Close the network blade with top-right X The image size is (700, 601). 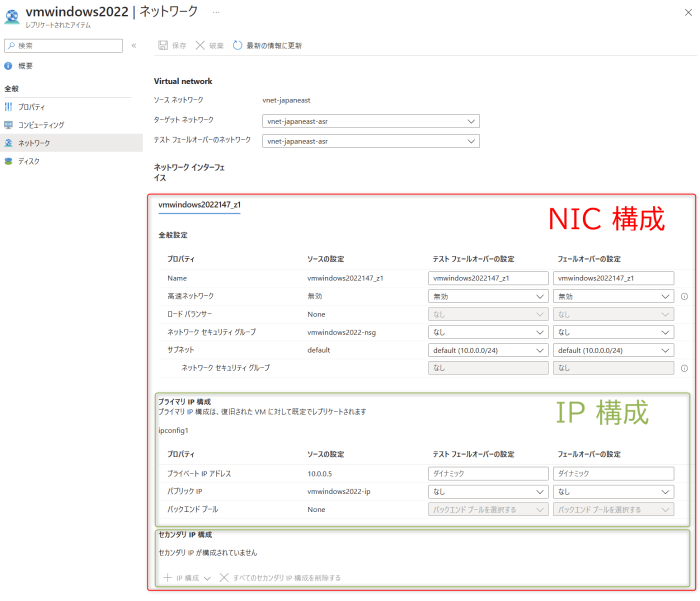688,12
